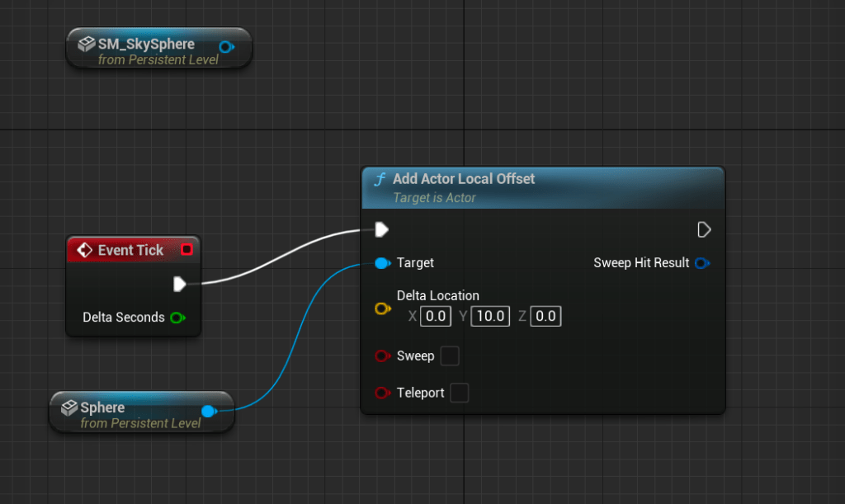Click the red delegate pin on Event Tick
Image resolution: width=845 pixels, height=504 pixels.
point(186,249)
